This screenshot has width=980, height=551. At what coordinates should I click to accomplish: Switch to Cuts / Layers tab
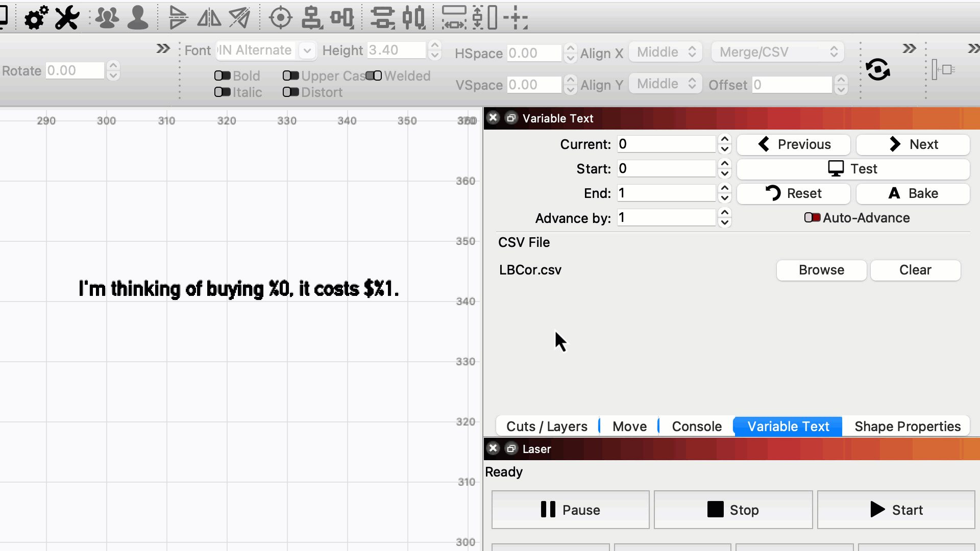coord(547,426)
